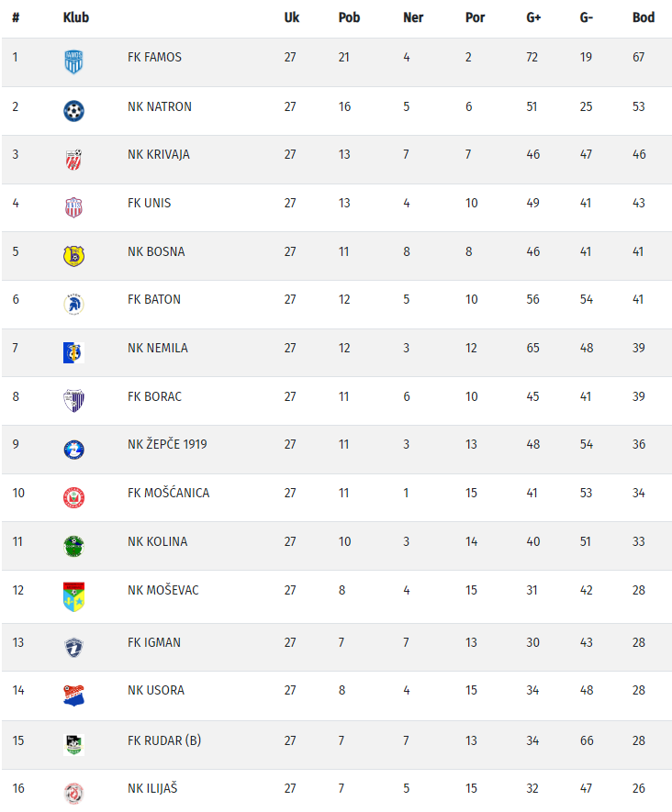
Task: Click the FK Baton club logo
Action: 73,304
